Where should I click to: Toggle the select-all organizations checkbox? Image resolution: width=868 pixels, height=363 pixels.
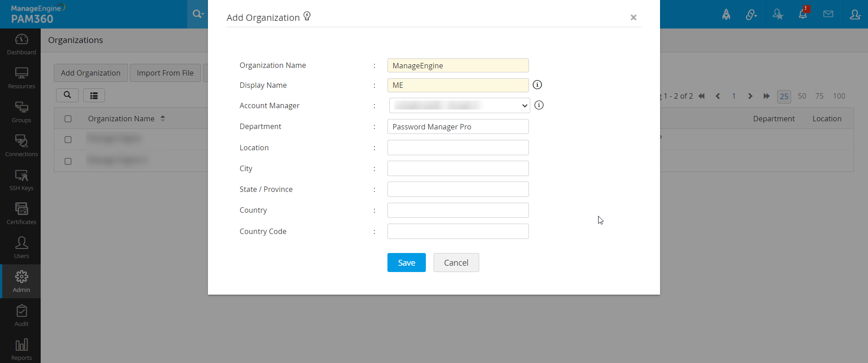(x=68, y=119)
